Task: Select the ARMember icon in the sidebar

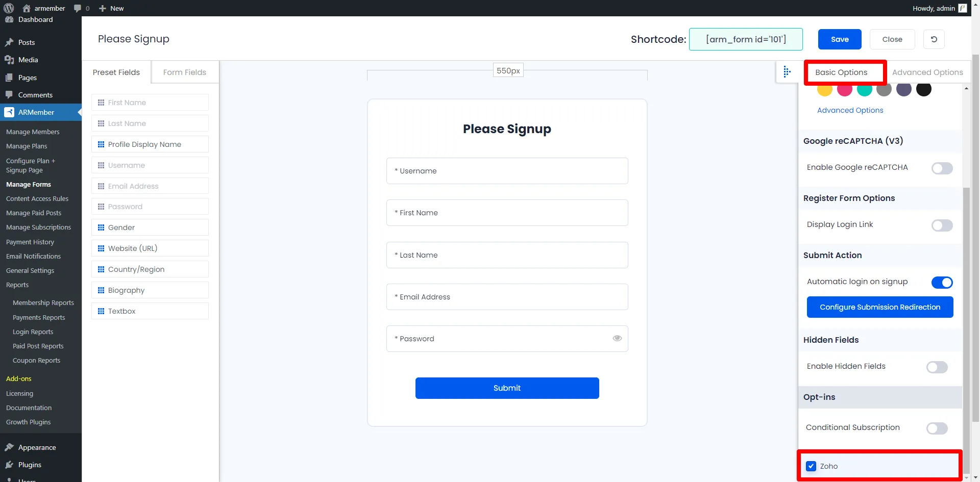Action: coord(9,112)
